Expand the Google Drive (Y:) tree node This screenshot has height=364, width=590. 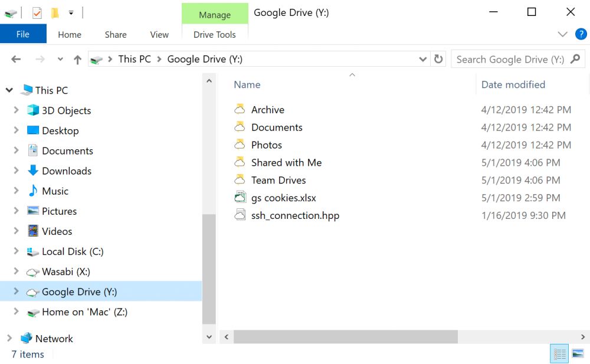(x=16, y=291)
